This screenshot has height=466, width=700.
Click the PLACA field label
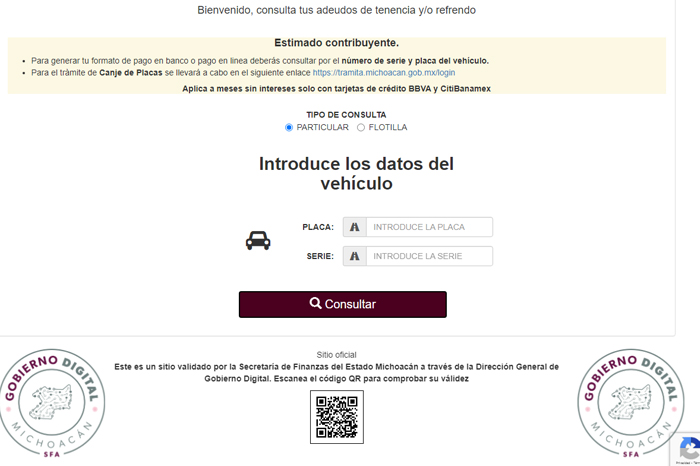[x=317, y=227]
